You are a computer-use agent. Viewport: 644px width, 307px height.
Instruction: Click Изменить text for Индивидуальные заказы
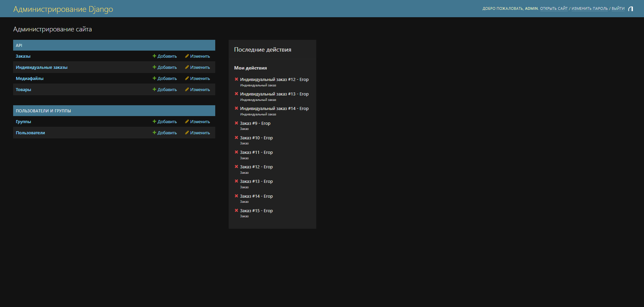[200, 67]
